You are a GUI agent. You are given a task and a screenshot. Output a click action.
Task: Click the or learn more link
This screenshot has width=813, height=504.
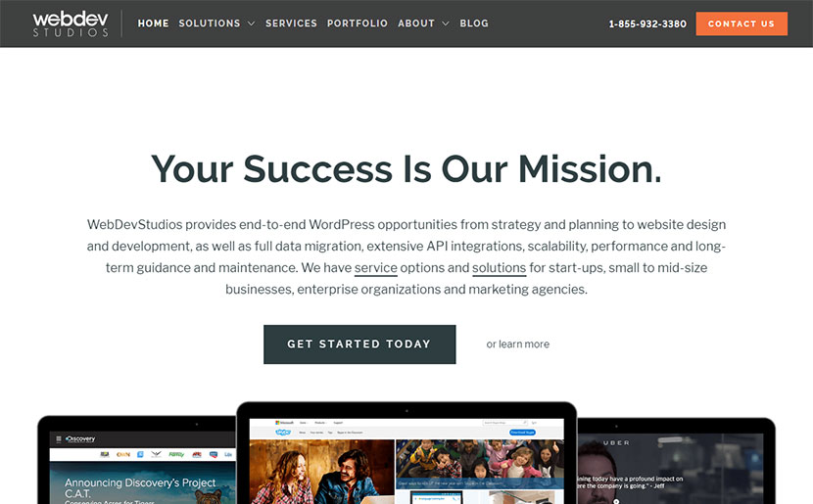[518, 344]
